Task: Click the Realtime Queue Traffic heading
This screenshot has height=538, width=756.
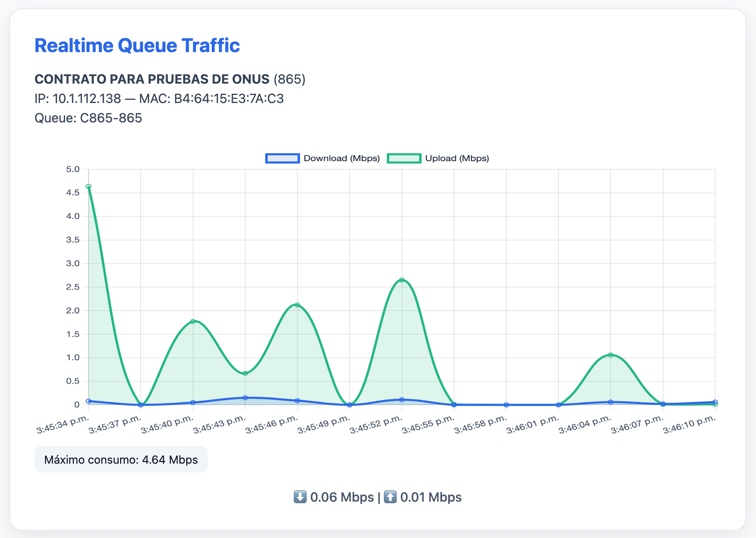Action: [x=137, y=46]
